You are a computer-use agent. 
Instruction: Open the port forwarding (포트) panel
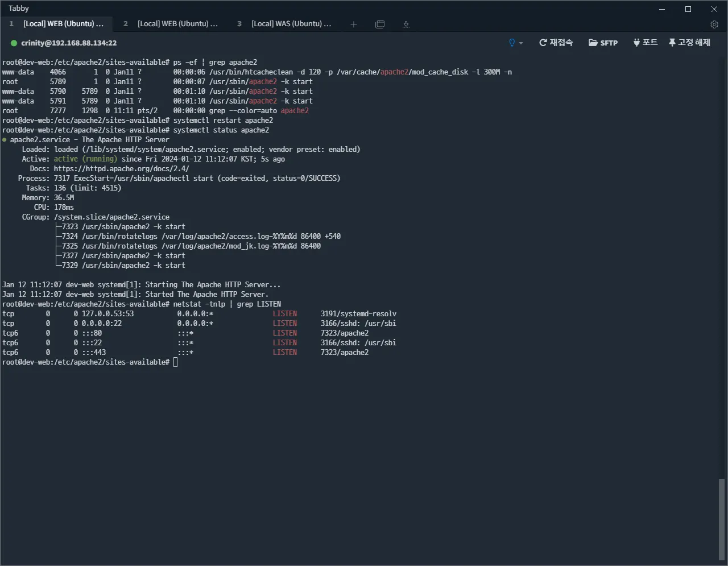coord(645,43)
